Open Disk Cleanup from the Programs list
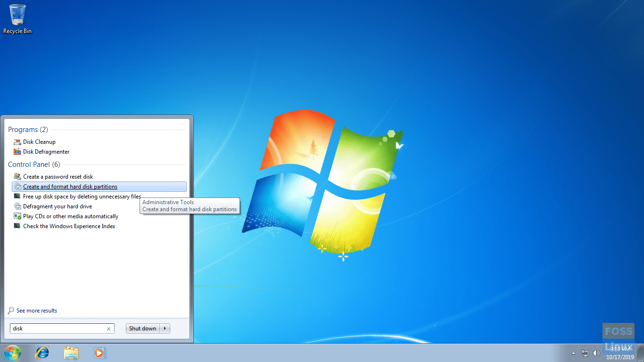 coord(40,141)
